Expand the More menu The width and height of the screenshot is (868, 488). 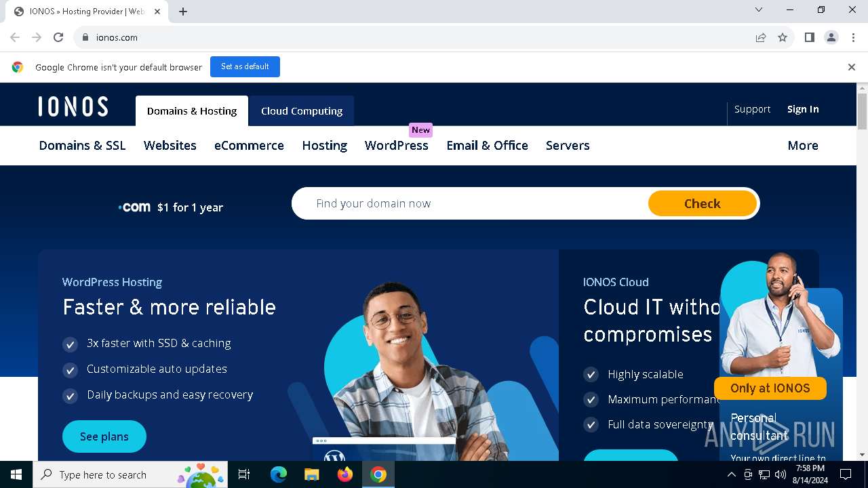[x=803, y=145]
